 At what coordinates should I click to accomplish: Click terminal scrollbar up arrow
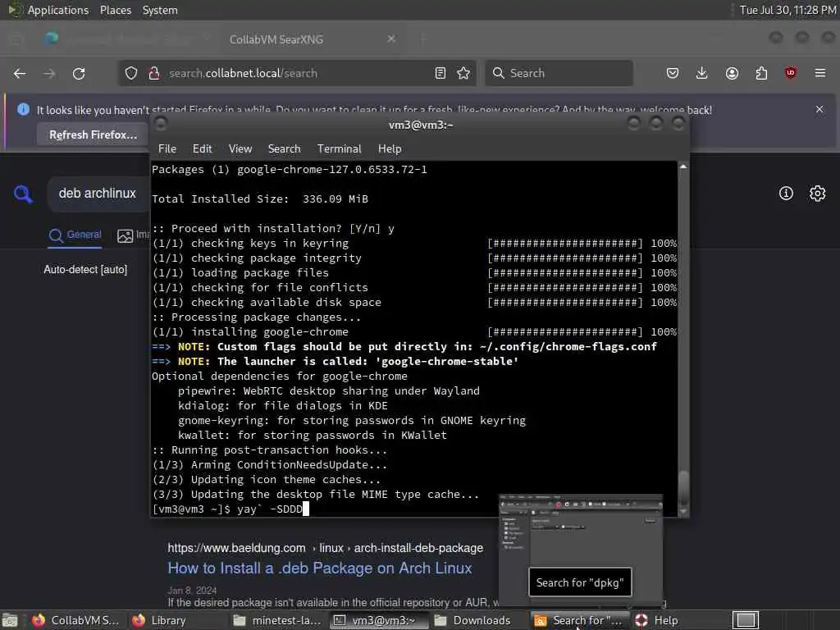[x=683, y=167]
